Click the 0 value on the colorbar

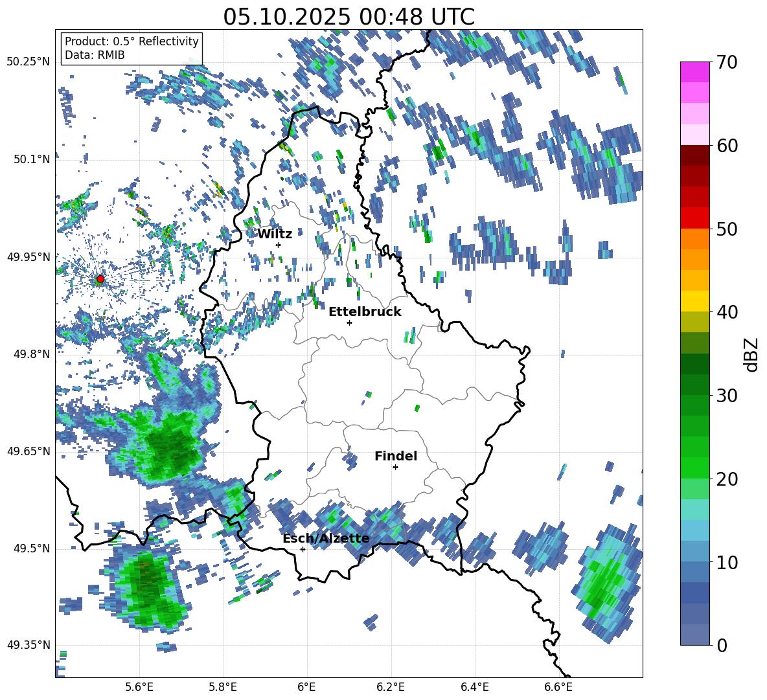click(x=721, y=645)
